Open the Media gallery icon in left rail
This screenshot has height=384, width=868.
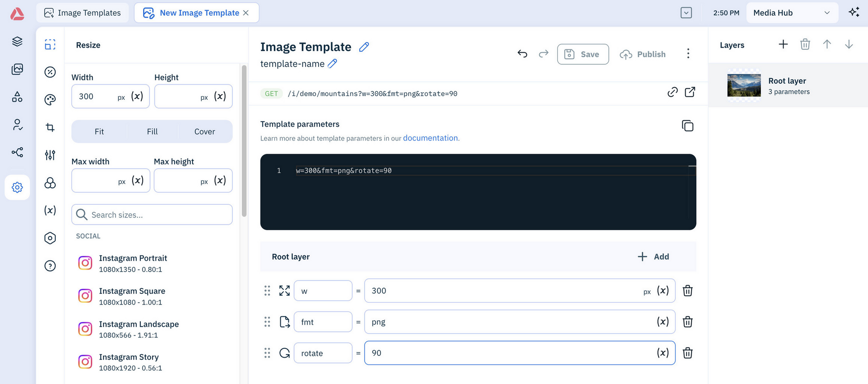coord(17,69)
